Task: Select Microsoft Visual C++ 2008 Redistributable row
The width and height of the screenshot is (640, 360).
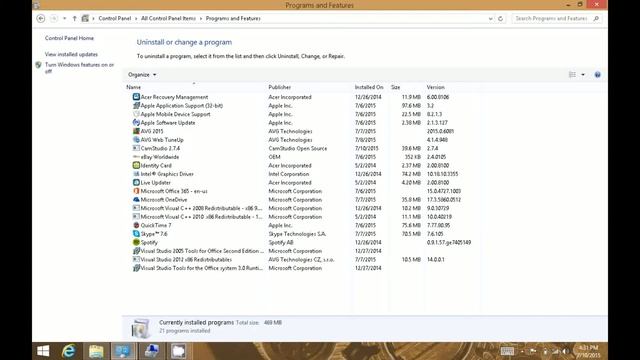Action: pyautogui.click(x=302, y=208)
